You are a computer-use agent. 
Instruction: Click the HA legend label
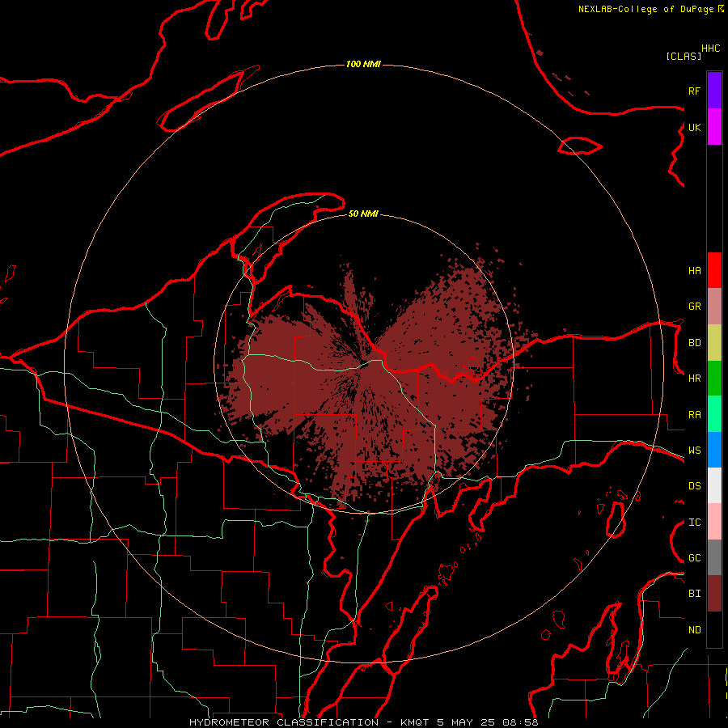click(x=694, y=271)
